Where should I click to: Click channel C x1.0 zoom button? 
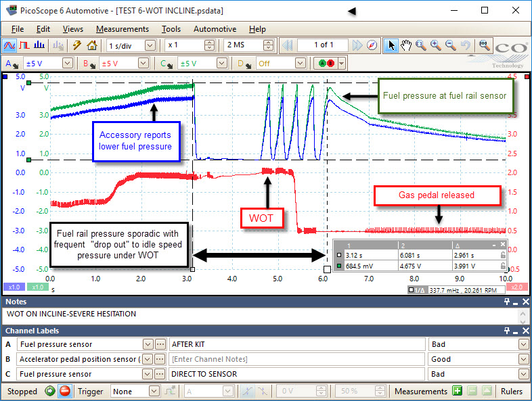pyautogui.click(x=38, y=287)
